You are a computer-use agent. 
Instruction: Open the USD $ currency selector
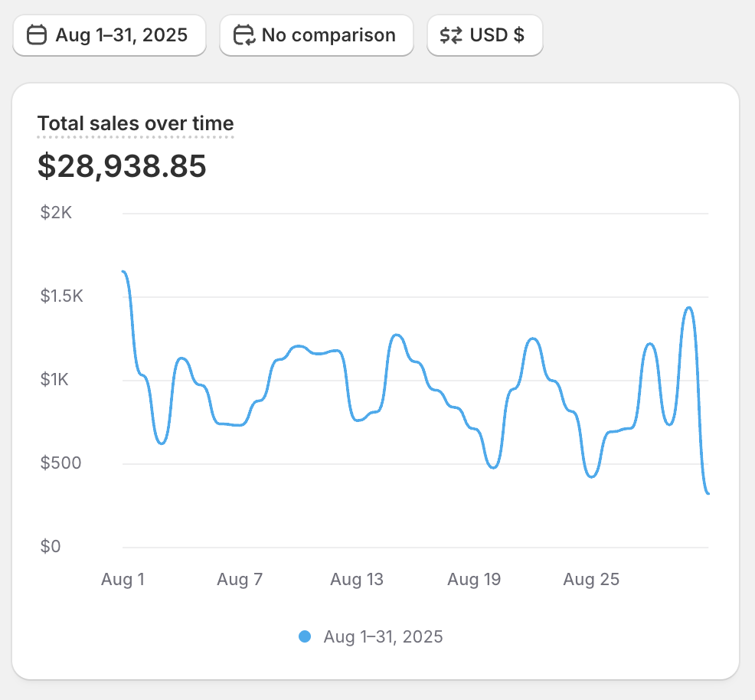(485, 35)
